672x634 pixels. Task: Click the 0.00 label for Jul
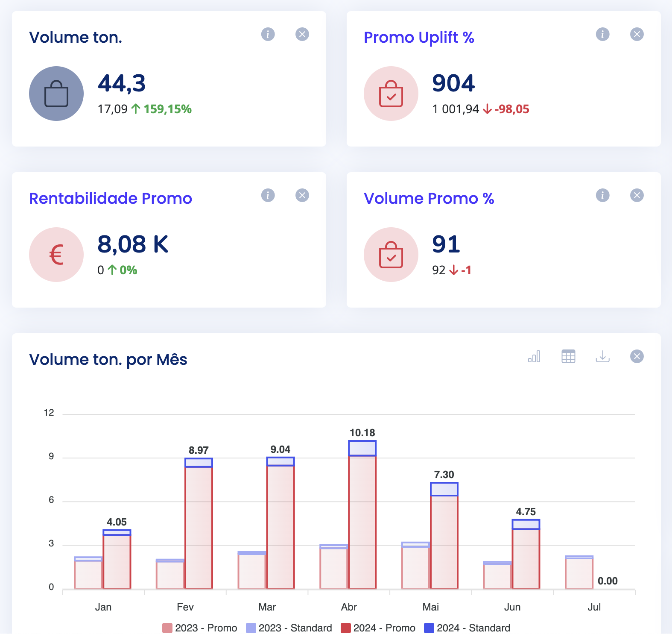coord(608,581)
